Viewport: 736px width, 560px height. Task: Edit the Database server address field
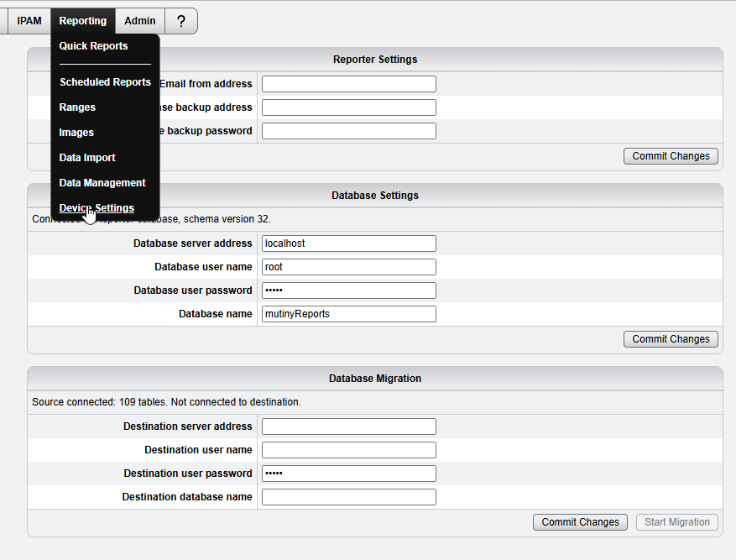349,243
